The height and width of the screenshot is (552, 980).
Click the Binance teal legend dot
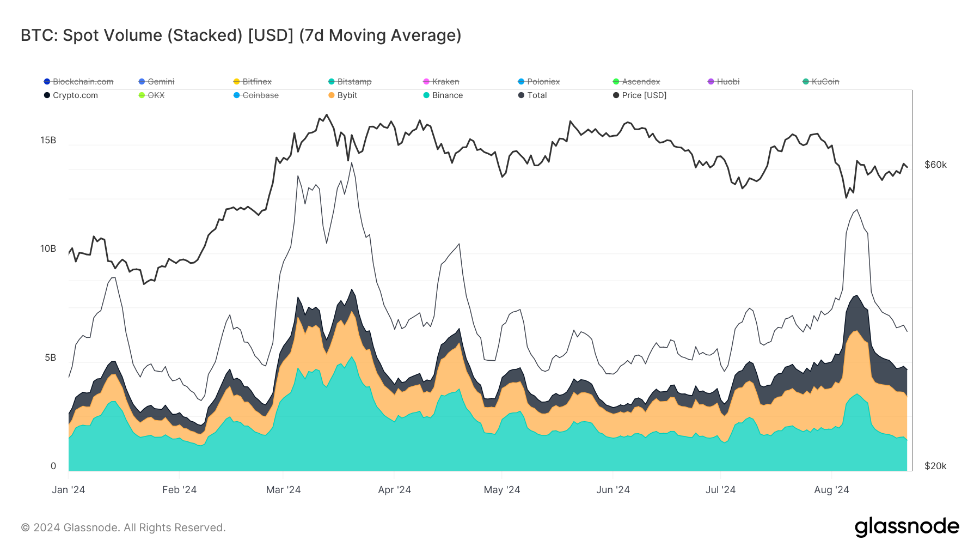[426, 95]
